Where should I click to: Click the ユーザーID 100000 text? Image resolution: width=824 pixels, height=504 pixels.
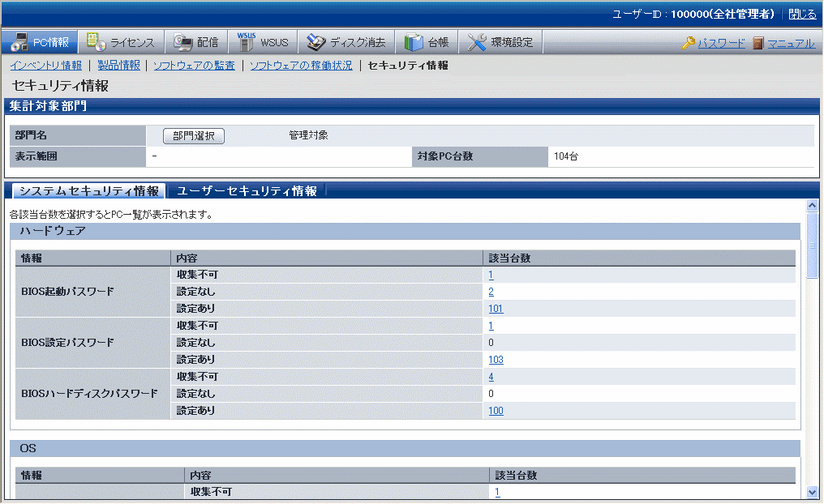tap(693, 14)
